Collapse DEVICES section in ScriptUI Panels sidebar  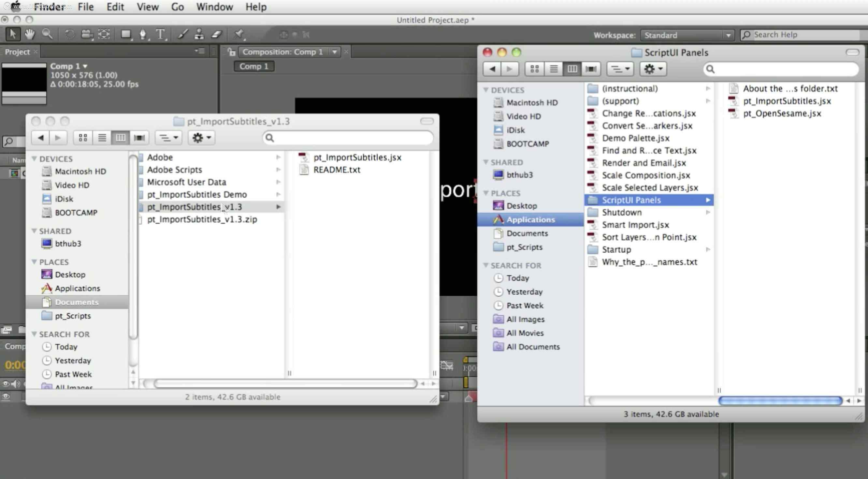(x=486, y=90)
